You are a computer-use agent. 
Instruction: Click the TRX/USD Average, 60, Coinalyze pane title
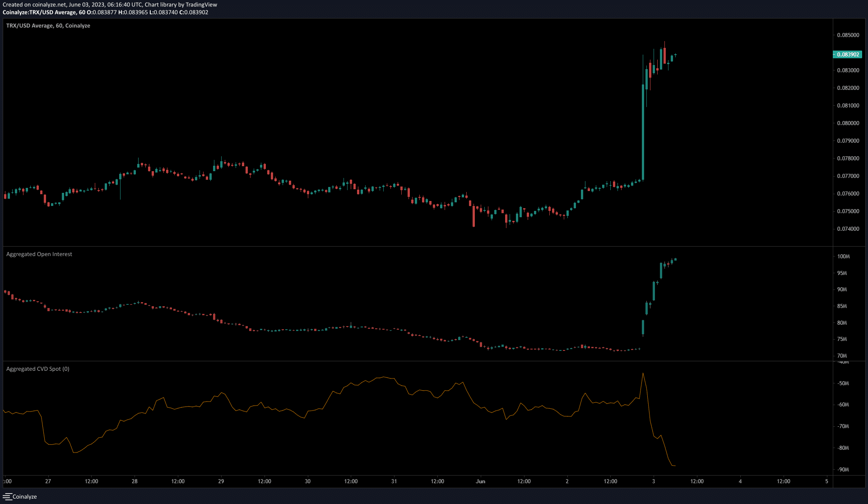[48, 26]
